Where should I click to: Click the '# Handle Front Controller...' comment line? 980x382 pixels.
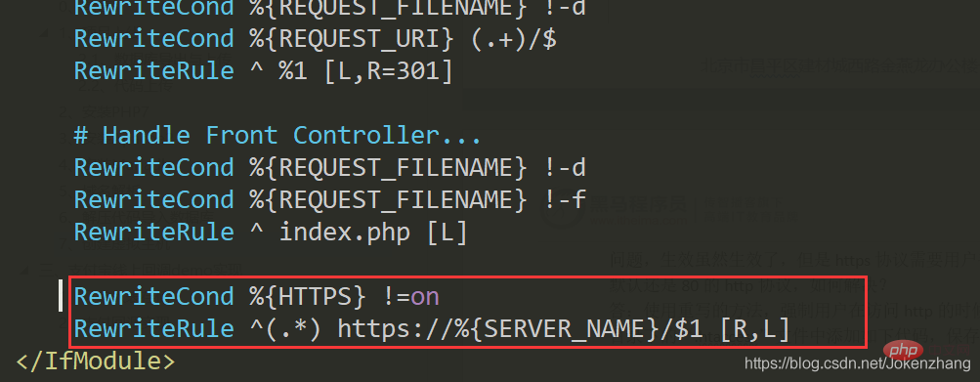(x=277, y=136)
